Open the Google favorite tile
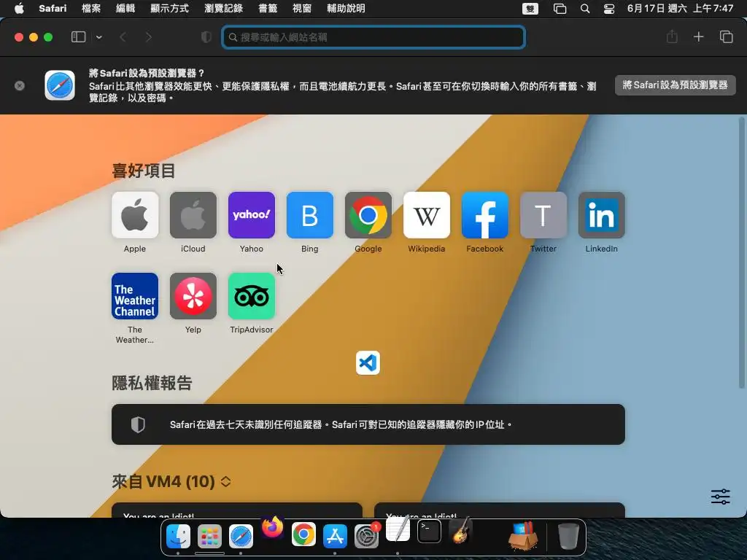This screenshot has width=747, height=560. point(368,215)
